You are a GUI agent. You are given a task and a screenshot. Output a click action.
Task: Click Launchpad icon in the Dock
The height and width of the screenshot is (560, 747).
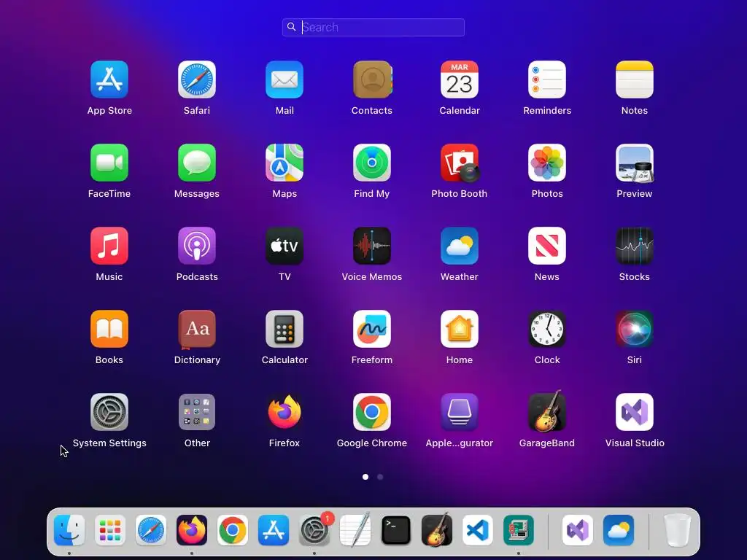pyautogui.click(x=110, y=530)
